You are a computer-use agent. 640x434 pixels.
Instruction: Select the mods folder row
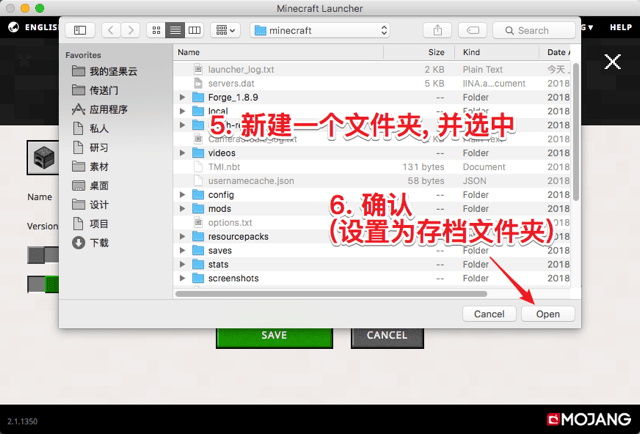[x=373, y=209]
